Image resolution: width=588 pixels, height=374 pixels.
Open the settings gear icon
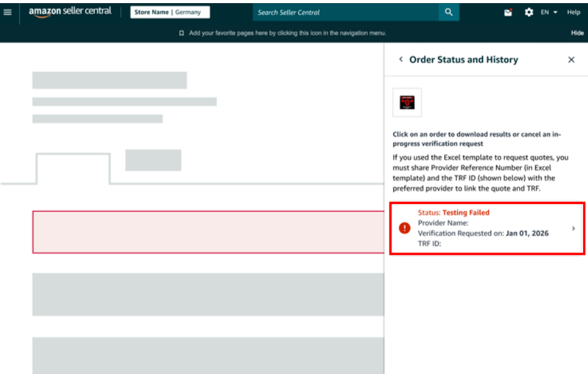[528, 12]
